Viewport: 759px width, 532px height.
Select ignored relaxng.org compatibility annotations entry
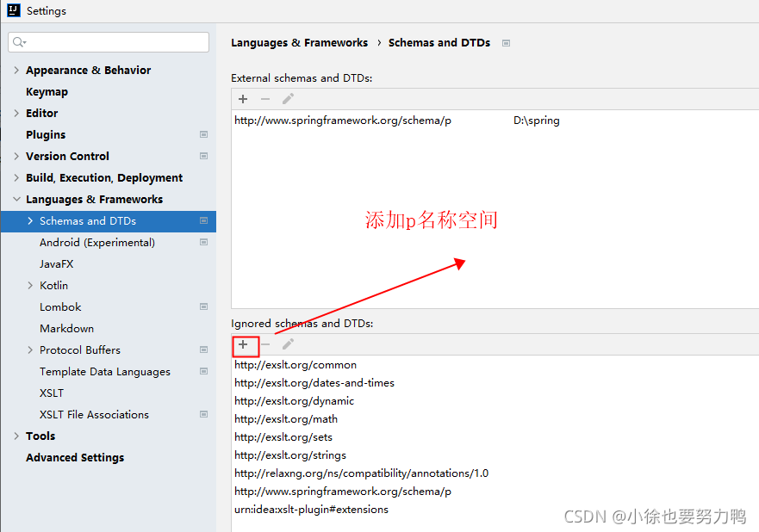[x=495, y=473]
